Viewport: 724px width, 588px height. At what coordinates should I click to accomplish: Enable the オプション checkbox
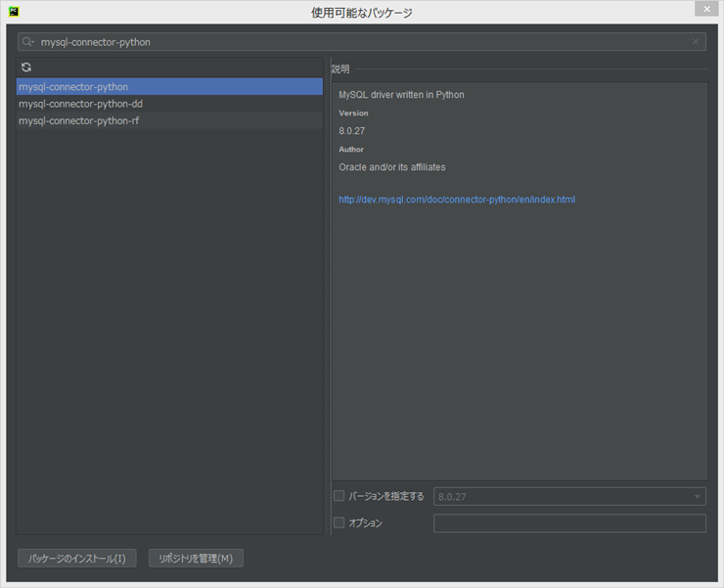point(339,522)
